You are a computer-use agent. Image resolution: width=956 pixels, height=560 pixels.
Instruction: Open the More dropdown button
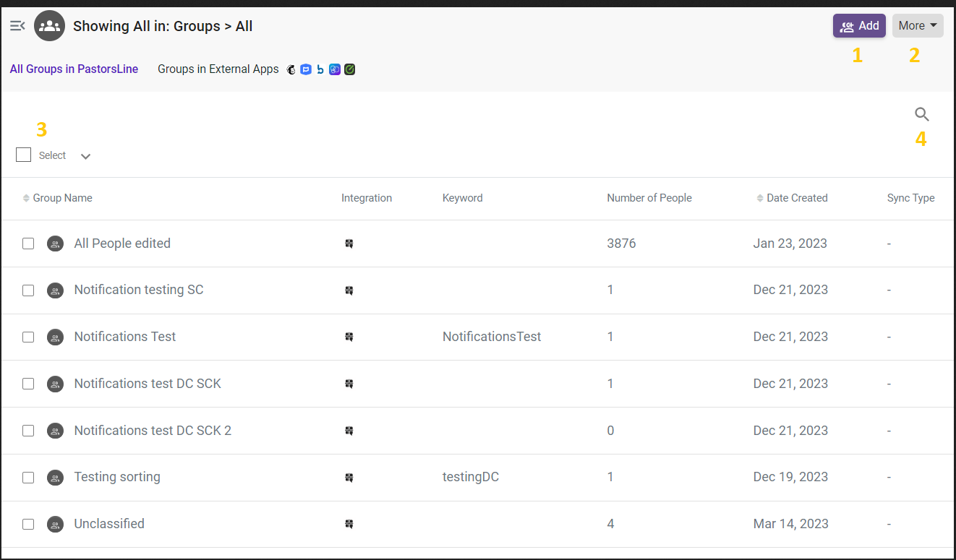coord(918,26)
